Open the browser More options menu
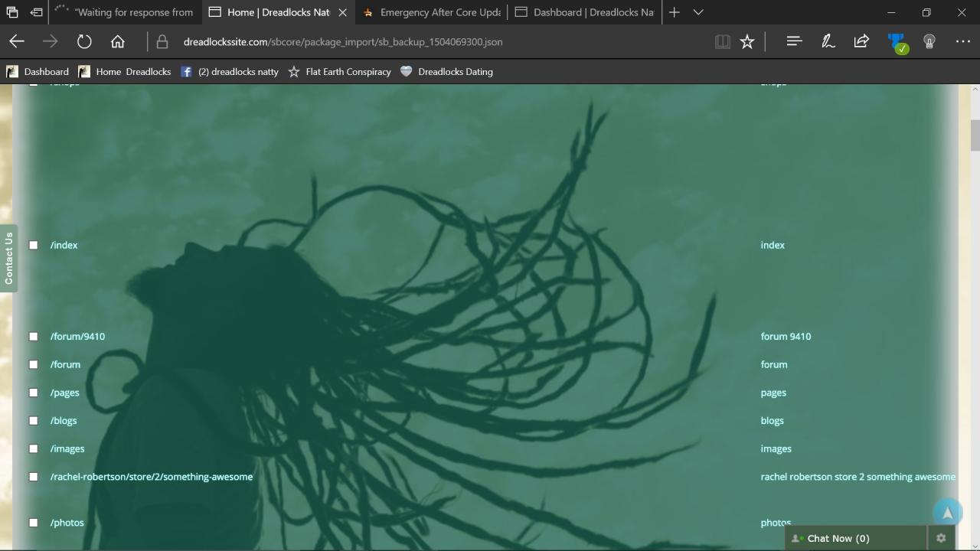This screenshot has height=551, width=980. coord(962,42)
